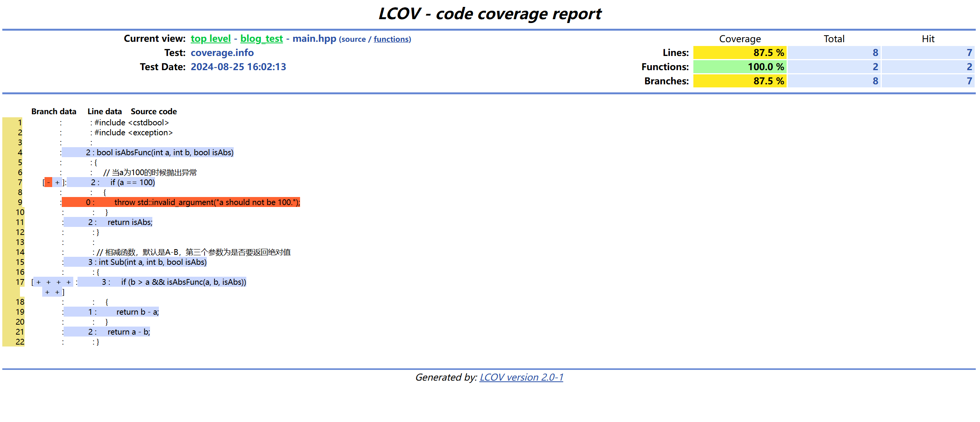Click the 'main.hpp' filename in the breadcrumb
The image size is (980, 422).
(x=314, y=39)
